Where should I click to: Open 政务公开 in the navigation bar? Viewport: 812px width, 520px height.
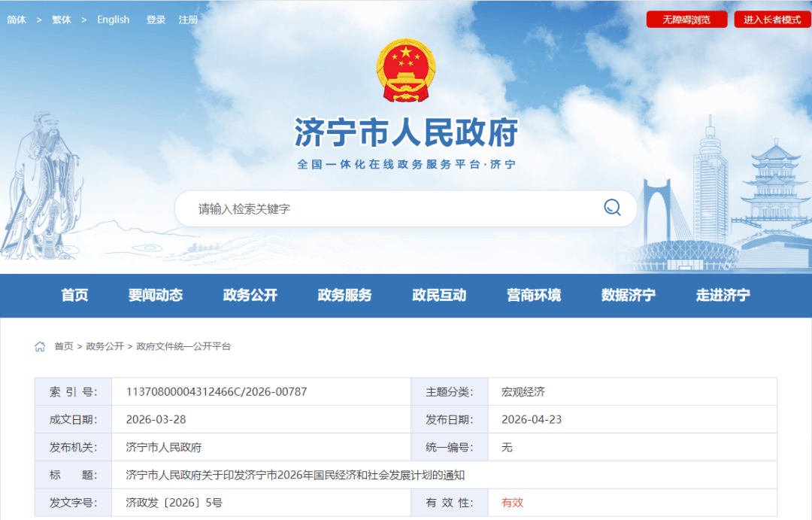250,295
